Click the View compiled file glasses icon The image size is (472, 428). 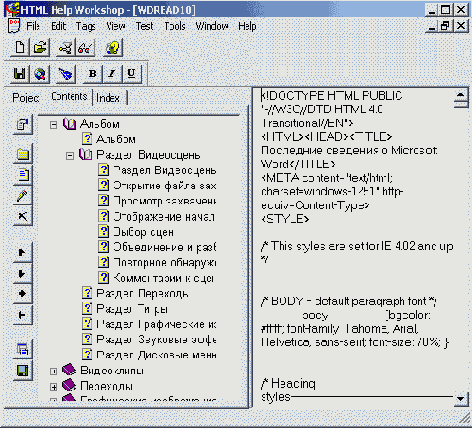(x=85, y=48)
